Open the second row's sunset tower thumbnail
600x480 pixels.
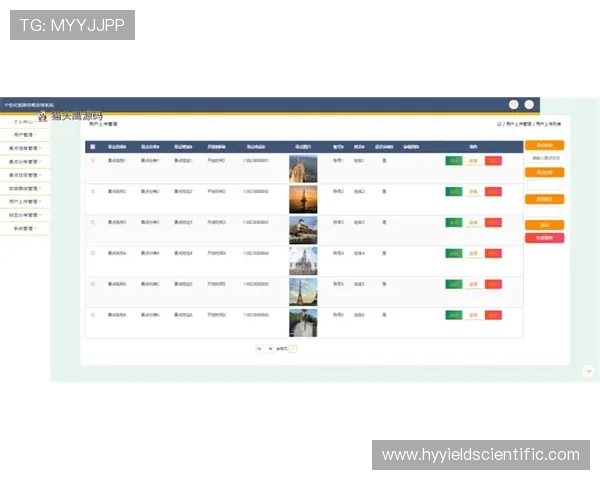click(x=302, y=199)
